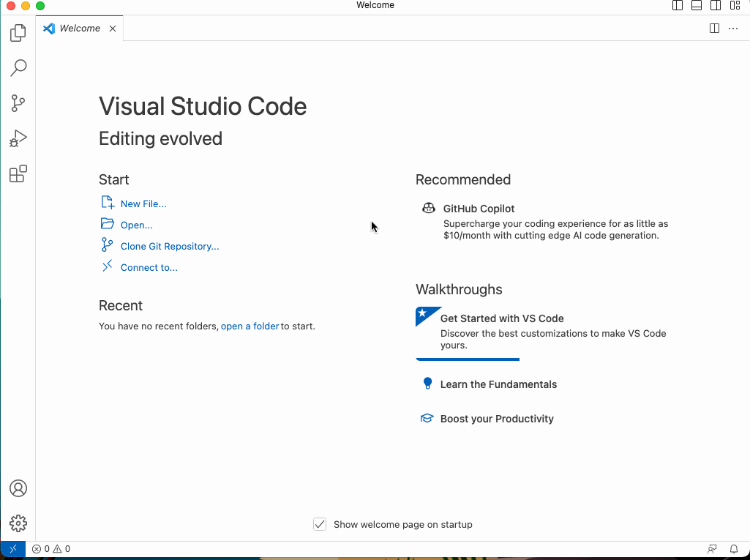
Task: Toggle the bottom panel from title bar
Action: [697, 5]
